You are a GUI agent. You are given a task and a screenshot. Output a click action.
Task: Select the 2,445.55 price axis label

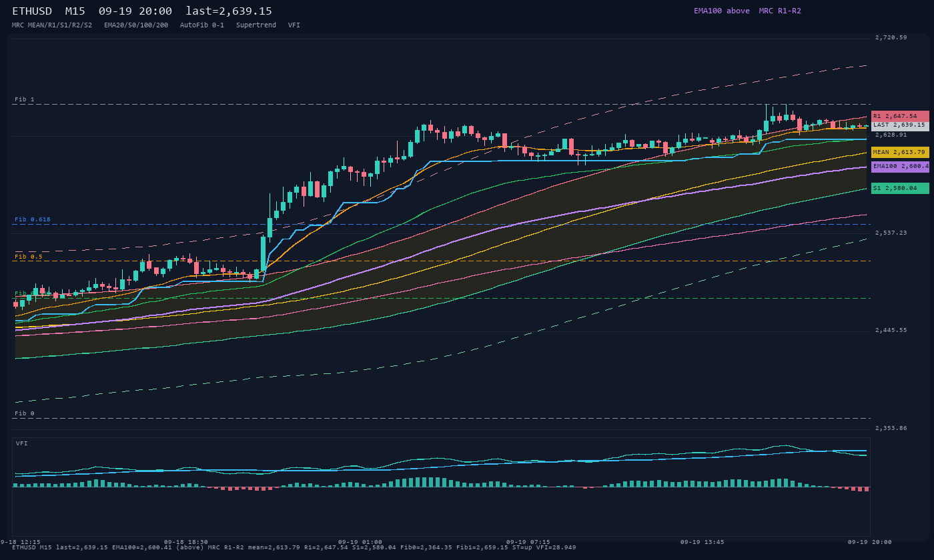891,330
